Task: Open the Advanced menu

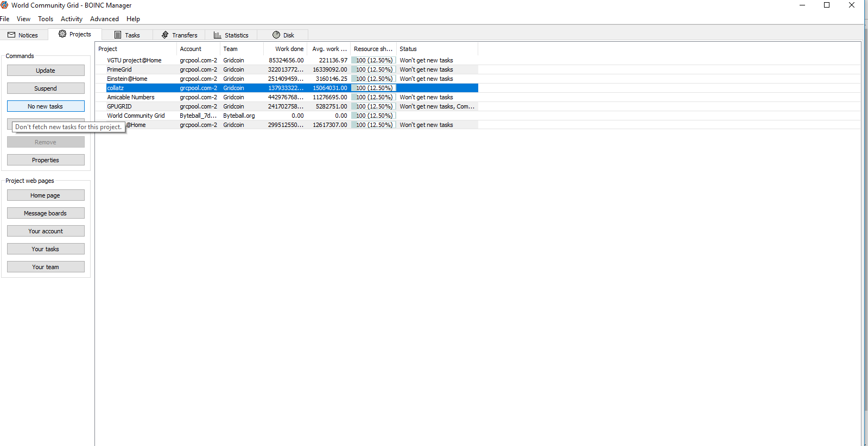Action: tap(104, 19)
